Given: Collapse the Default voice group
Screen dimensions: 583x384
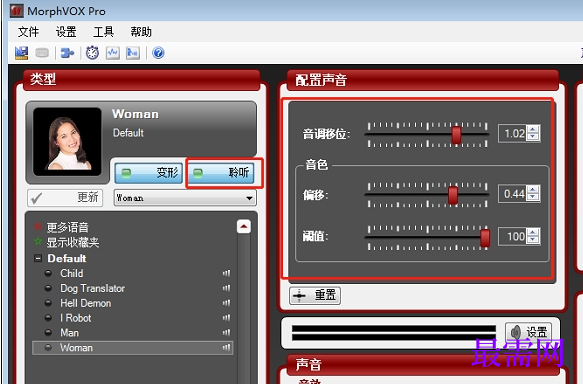Looking at the screenshot, I should [38, 258].
